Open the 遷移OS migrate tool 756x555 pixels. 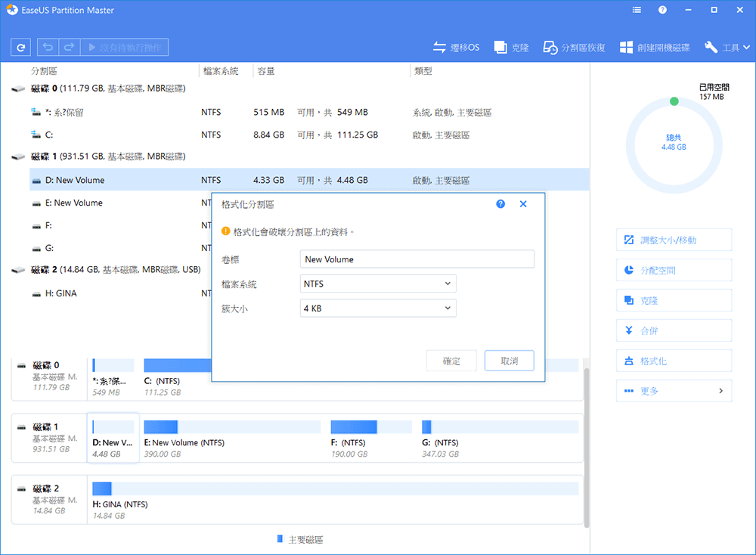click(x=456, y=47)
